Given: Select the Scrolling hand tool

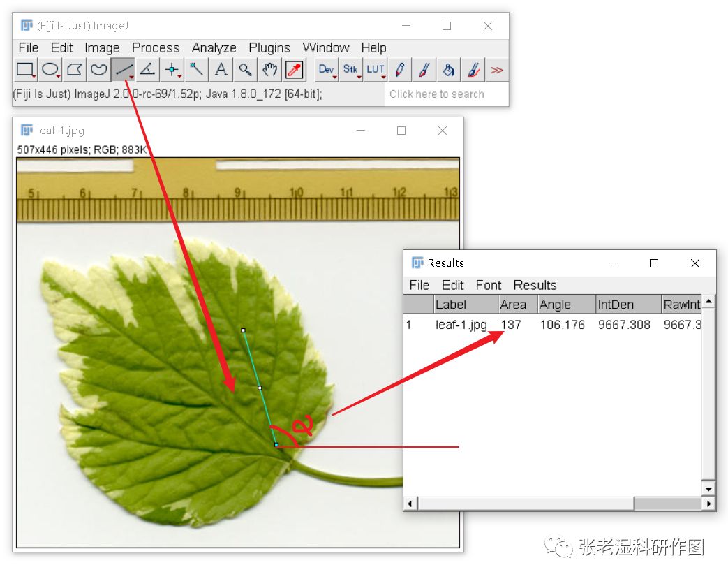Looking at the screenshot, I should pos(269,70).
